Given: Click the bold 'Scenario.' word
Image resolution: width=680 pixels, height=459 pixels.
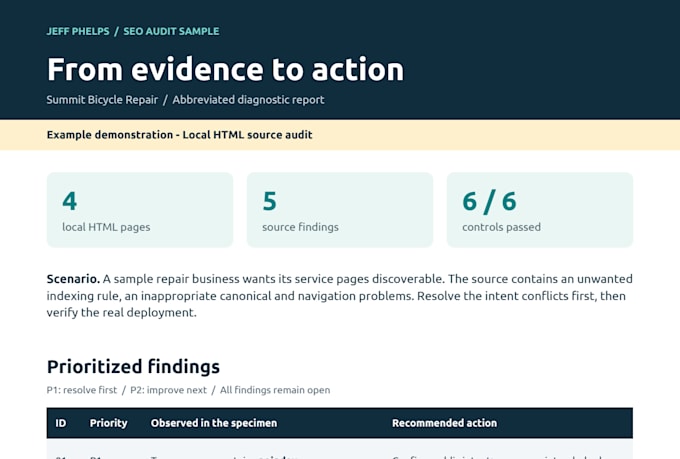Looking at the screenshot, I should pos(73,279).
